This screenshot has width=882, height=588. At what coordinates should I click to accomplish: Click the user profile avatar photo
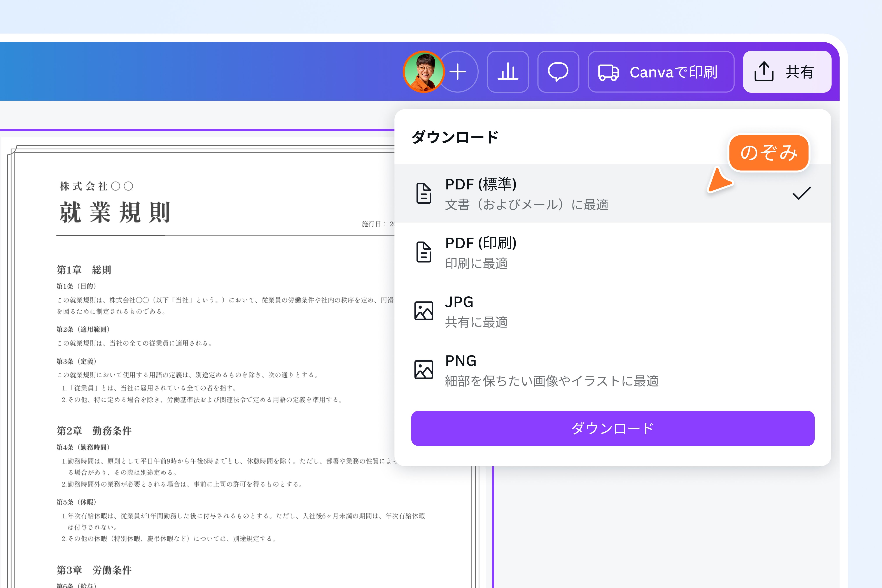tap(424, 72)
